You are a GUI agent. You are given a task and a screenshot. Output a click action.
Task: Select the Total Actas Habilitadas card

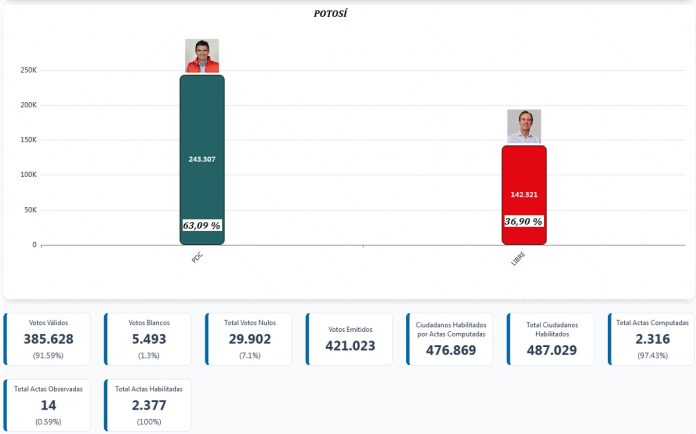coord(148,404)
